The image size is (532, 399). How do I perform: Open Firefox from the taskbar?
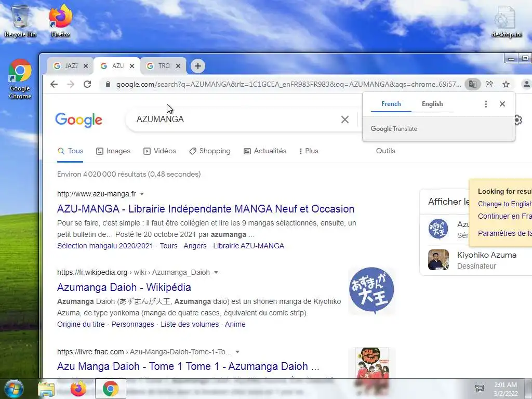[78, 389]
